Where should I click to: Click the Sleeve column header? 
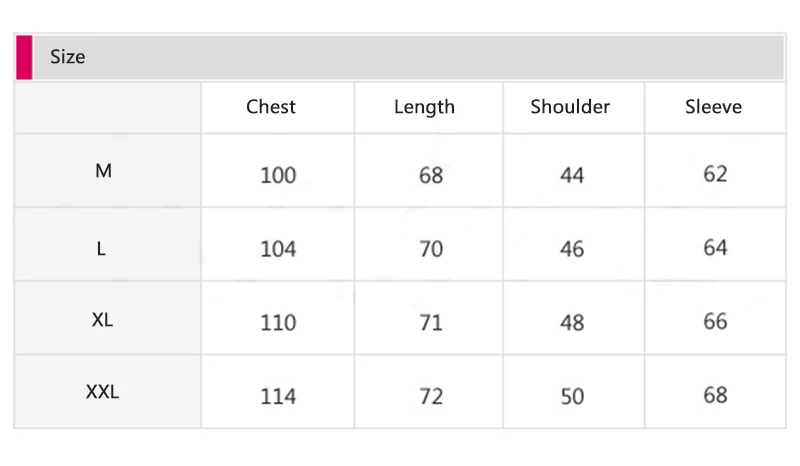click(x=713, y=107)
